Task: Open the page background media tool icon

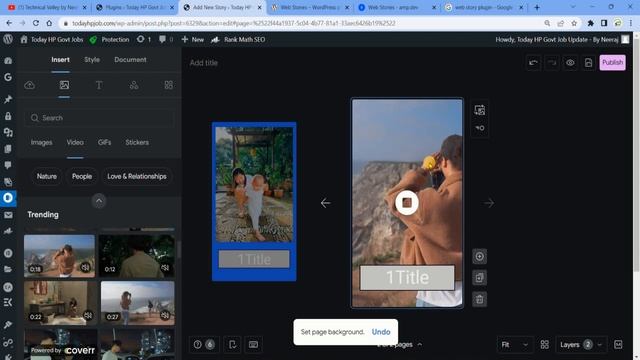Action: [480, 110]
